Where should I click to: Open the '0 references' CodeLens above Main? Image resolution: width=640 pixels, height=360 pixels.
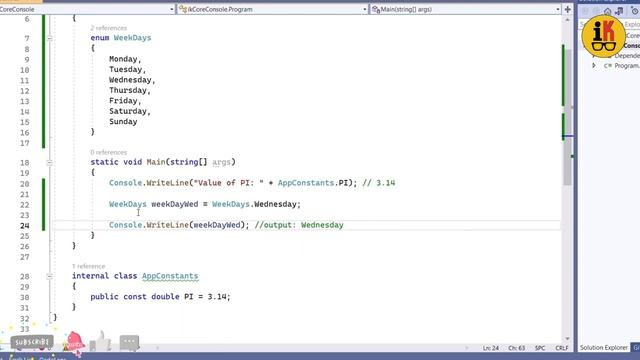[x=109, y=152]
